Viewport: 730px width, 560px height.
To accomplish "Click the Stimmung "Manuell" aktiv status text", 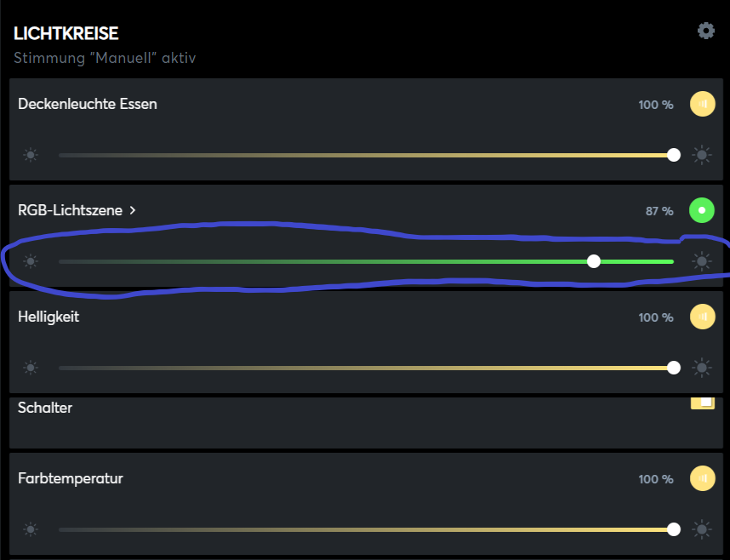I will point(105,59).
